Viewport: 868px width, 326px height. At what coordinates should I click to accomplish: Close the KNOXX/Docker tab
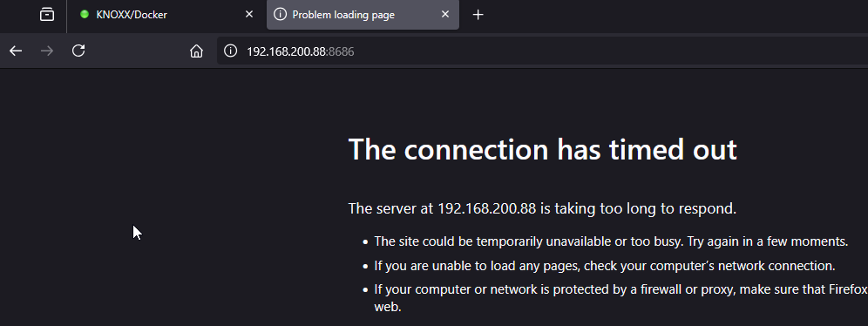click(x=249, y=15)
